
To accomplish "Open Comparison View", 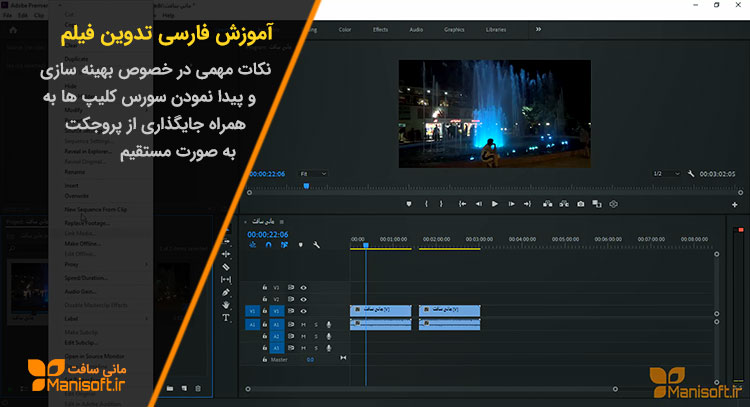I will pos(597,204).
